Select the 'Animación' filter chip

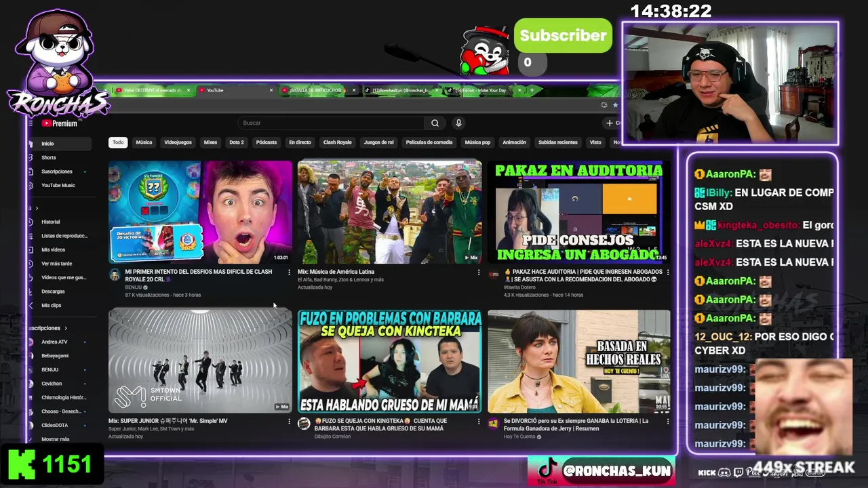(x=514, y=142)
